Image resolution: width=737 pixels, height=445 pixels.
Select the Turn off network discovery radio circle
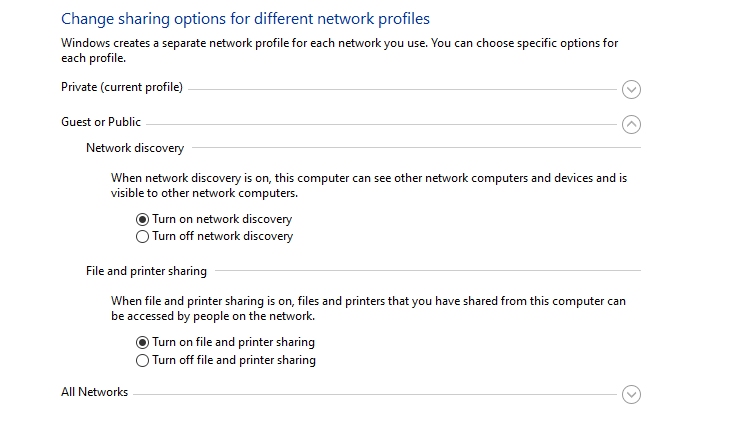[142, 237]
